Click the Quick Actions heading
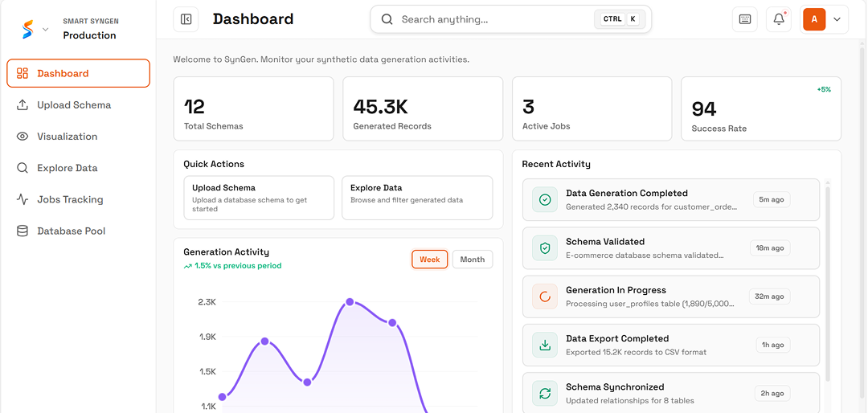Viewport: 868px width, 413px height. (214, 164)
